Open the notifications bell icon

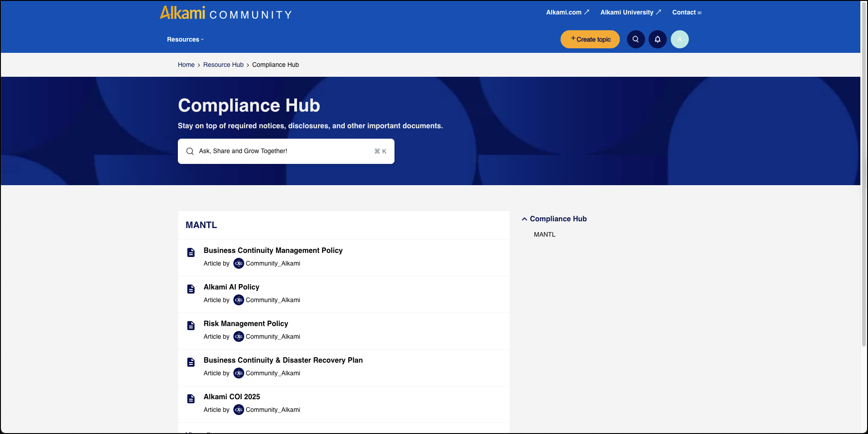[x=657, y=39]
